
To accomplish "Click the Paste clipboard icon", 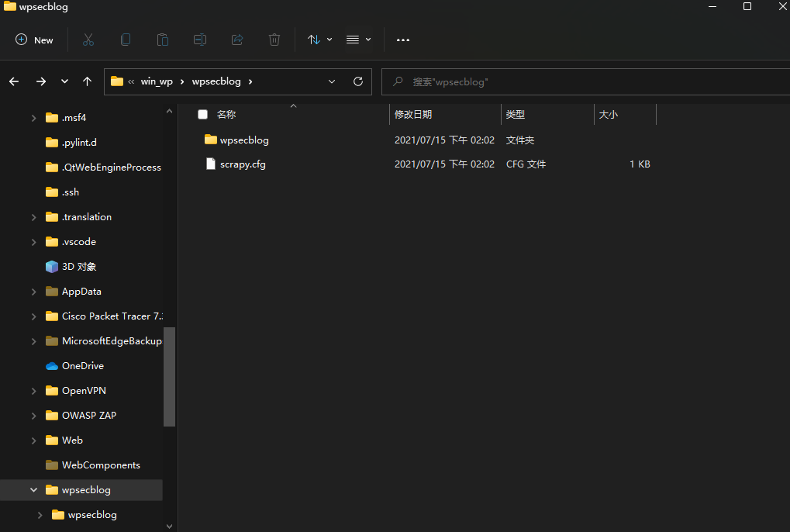I will coord(163,40).
